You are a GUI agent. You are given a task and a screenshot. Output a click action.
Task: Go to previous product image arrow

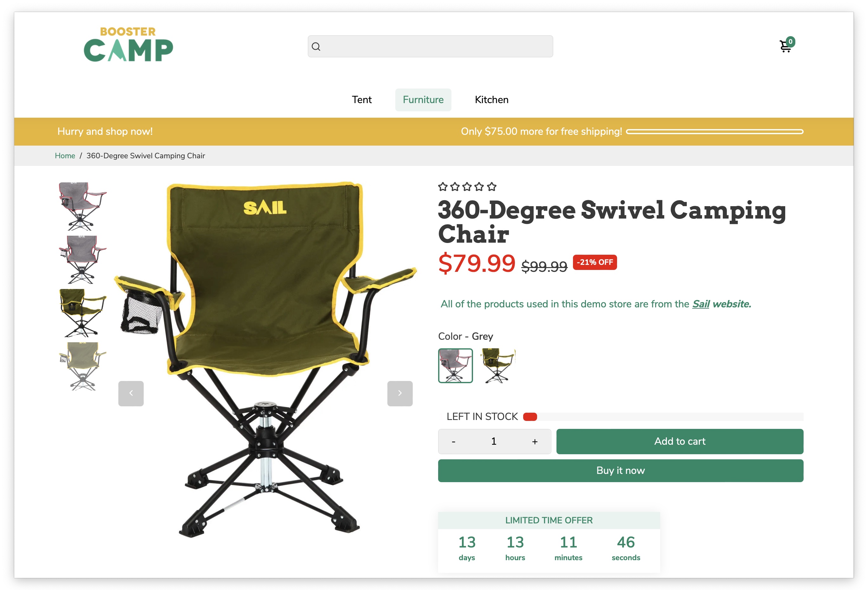[x=131, y=393]
